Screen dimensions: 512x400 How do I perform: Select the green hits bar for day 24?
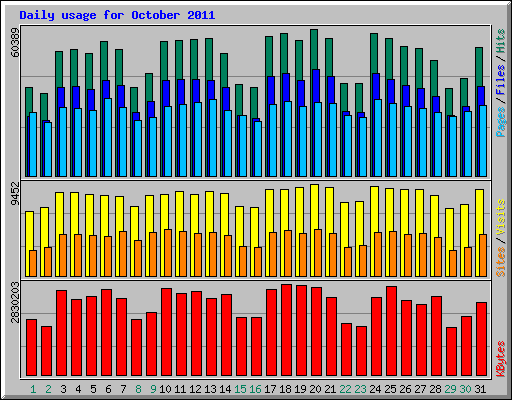374,53
